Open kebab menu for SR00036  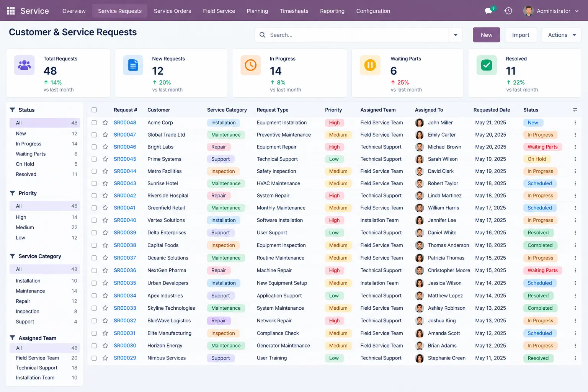coord(575,270)
